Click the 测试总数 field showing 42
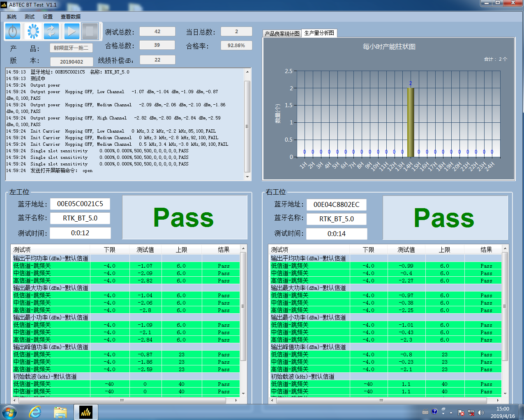 pos(157,32)
